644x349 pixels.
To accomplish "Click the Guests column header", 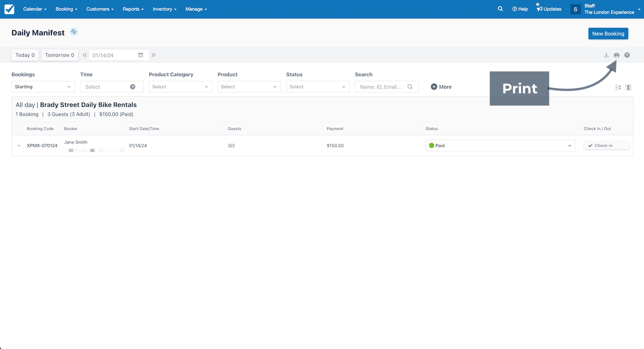I will (x=234, y=129).
